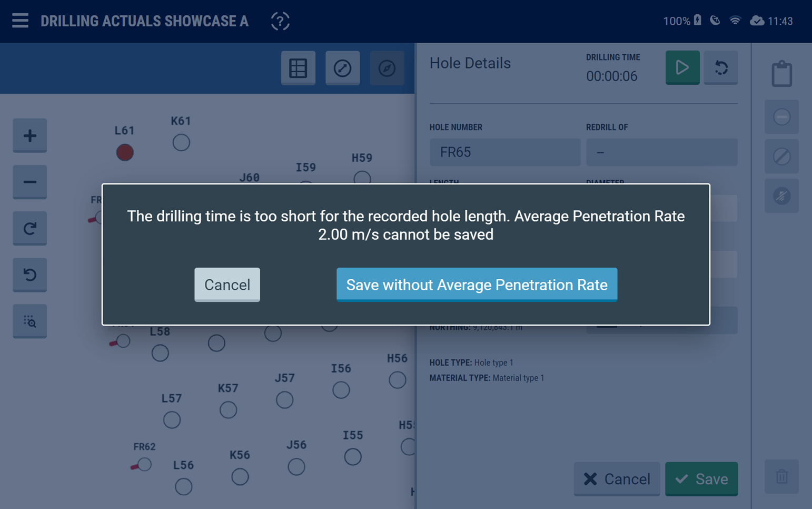Click the 'Hole Details' heading
The width and height of the screenshot is (812, 509).
[470, 63]
